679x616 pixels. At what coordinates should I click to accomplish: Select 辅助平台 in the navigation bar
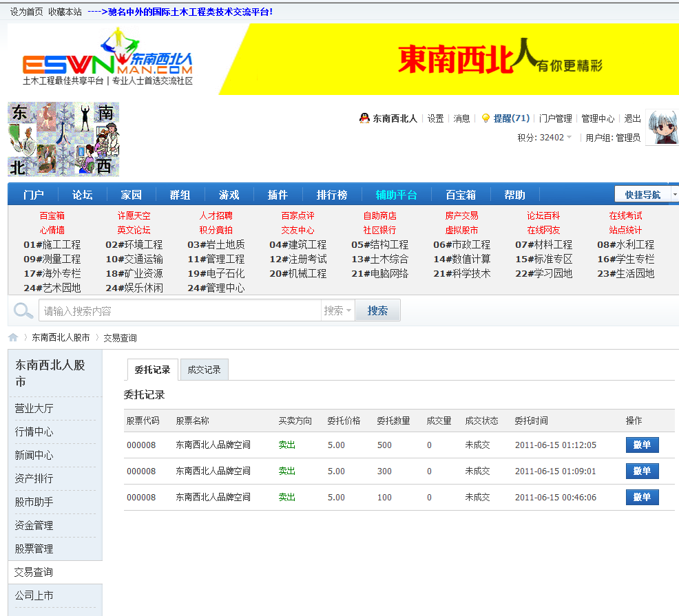click(396, 195)
